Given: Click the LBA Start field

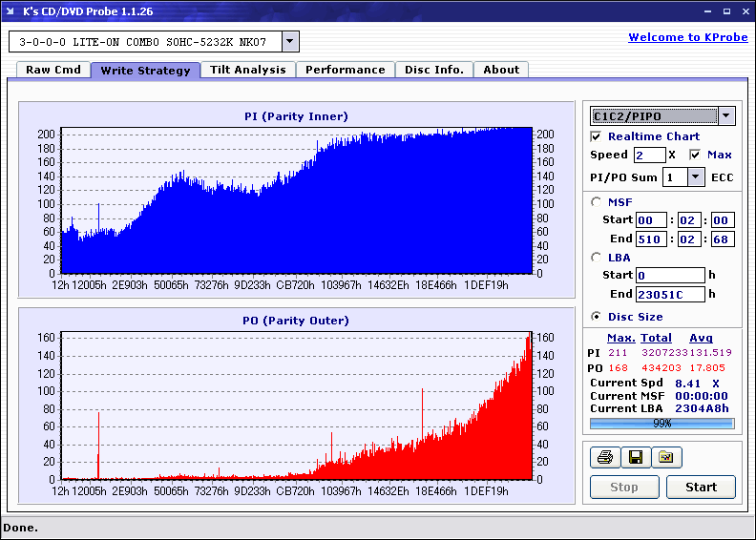Looking at the screenshot, I should [x=670, y=275].
